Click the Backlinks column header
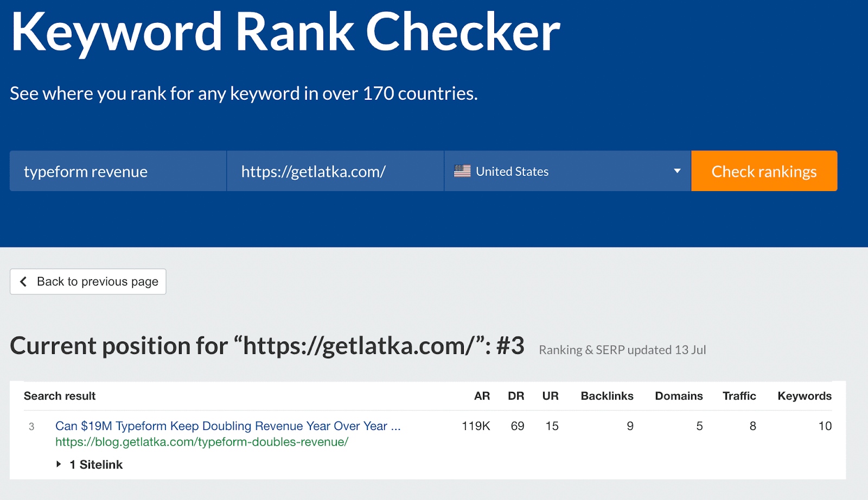868x500 pixels. (x=607, y=396)
